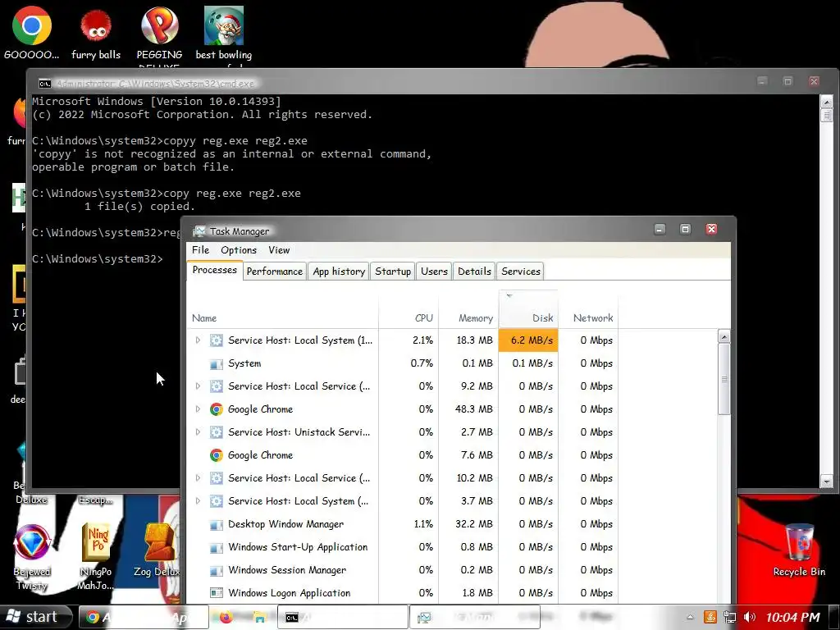
Task: Click the Desktop Window Manager process icon
Action: 216,524
